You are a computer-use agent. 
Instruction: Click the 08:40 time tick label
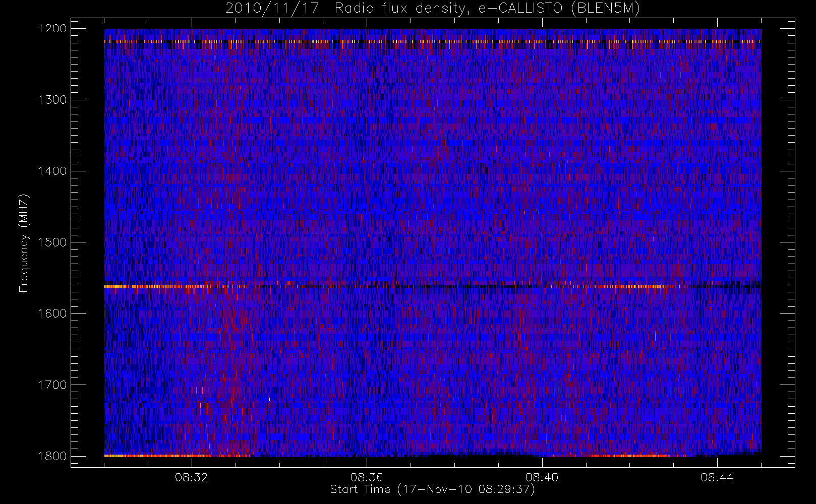(542, 477)
